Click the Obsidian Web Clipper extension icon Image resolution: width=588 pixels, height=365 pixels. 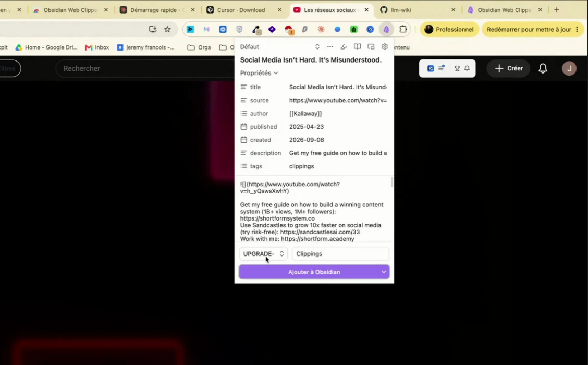click(x=386, y=29)
